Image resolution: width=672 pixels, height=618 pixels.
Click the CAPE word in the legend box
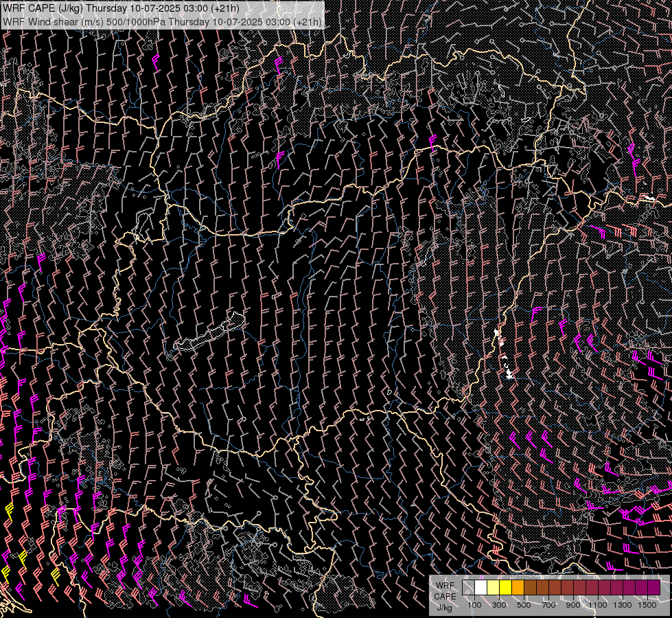point(445,597)
